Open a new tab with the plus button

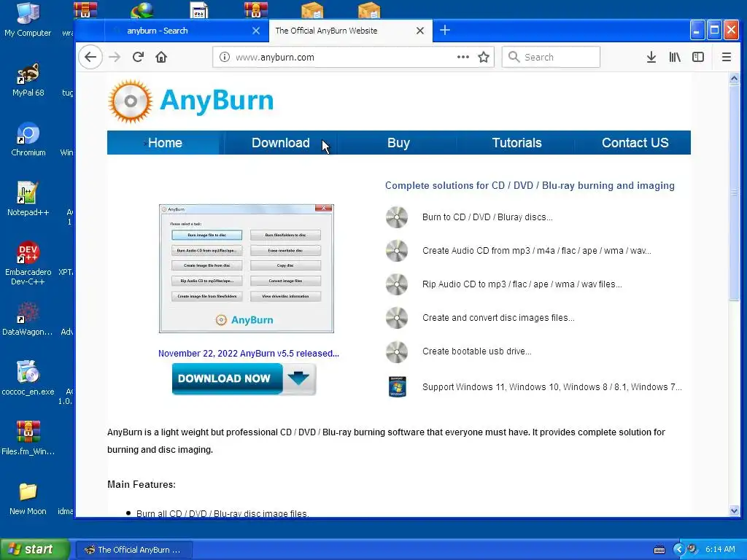click(x=445, y=31)
